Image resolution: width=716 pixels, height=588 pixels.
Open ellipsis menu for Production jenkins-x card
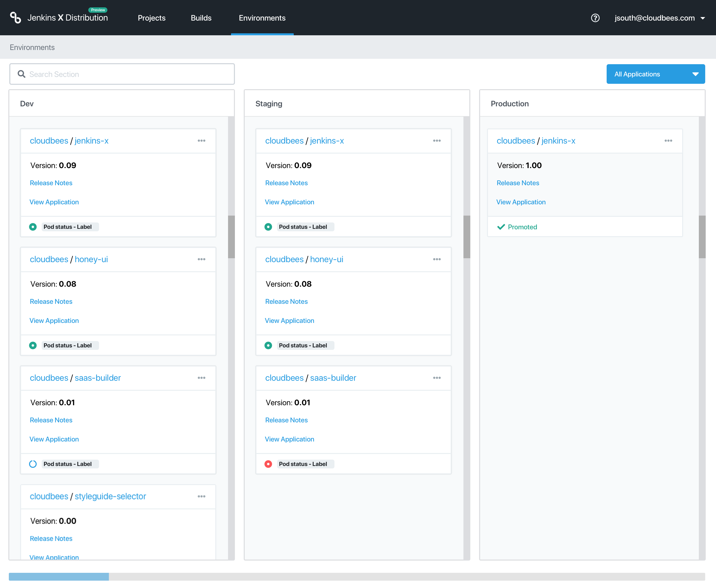click(668, 141)
